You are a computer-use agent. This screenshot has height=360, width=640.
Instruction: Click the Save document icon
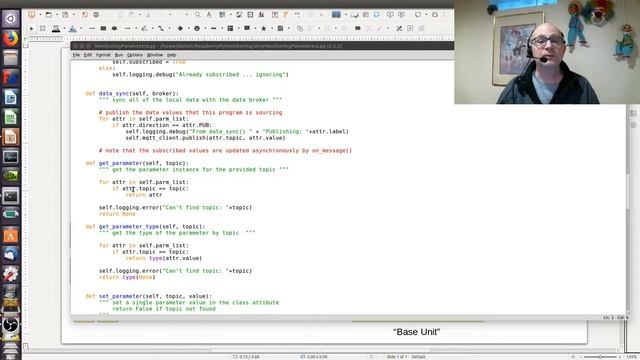65,15
